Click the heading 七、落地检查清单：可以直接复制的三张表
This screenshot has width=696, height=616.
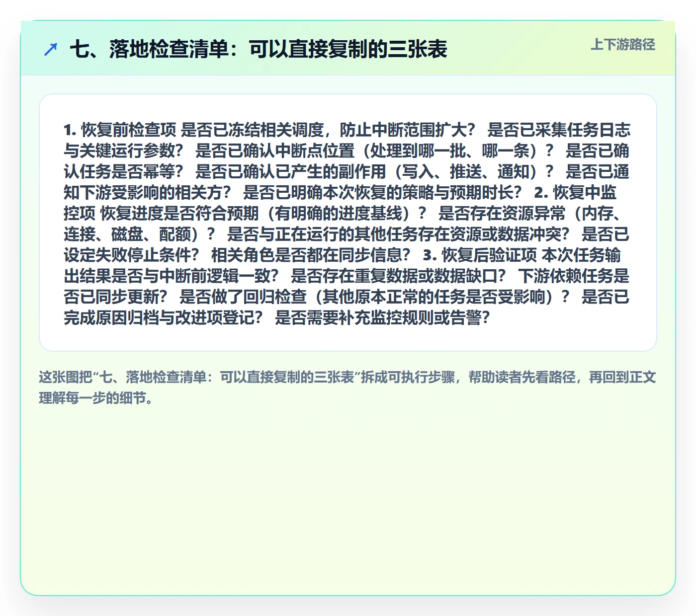point(259,49)
